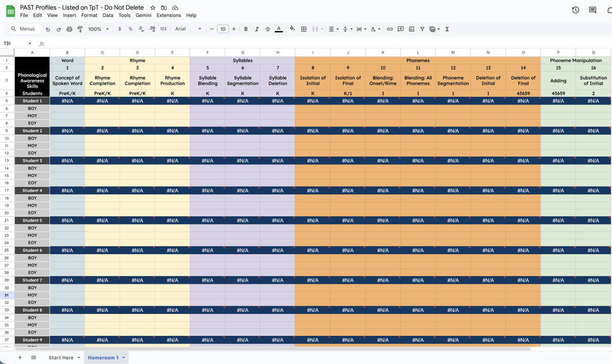Image resolution: width=612 pixels, height=364 pixels.
Task: Open the Gemini menu
Action: tap(143, 15)
